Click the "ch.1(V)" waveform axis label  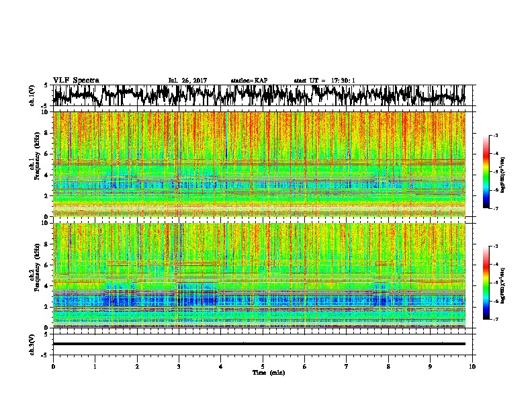tap(32, 95)
